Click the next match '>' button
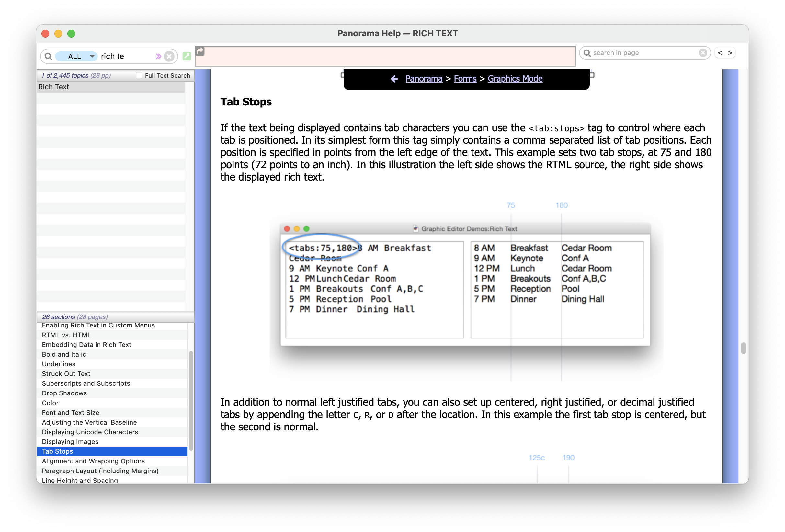785x532 pixels. pyautogui.click(x=730, y=53)
